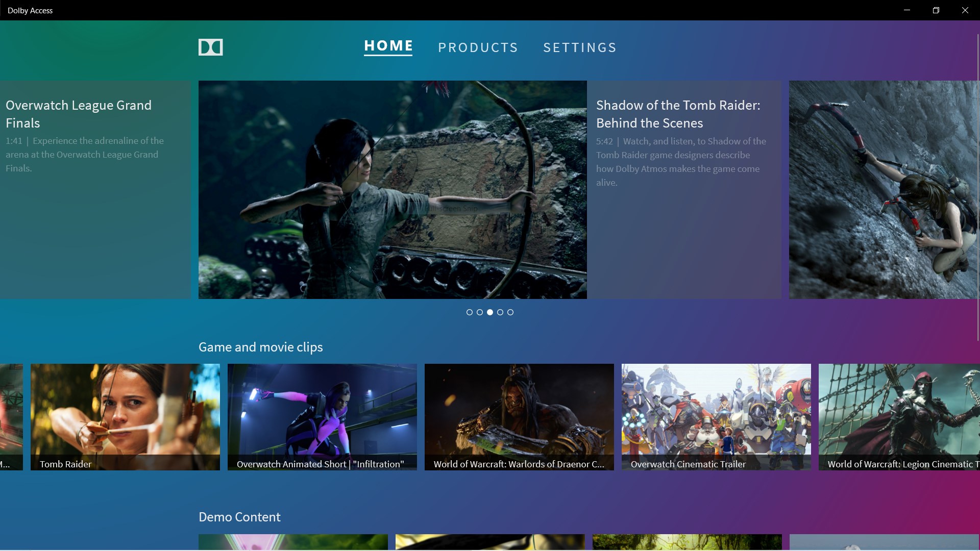Play World of Warcraft: Warlords of Draenor clip
This screenshot has width=980, height=551.
519,417
